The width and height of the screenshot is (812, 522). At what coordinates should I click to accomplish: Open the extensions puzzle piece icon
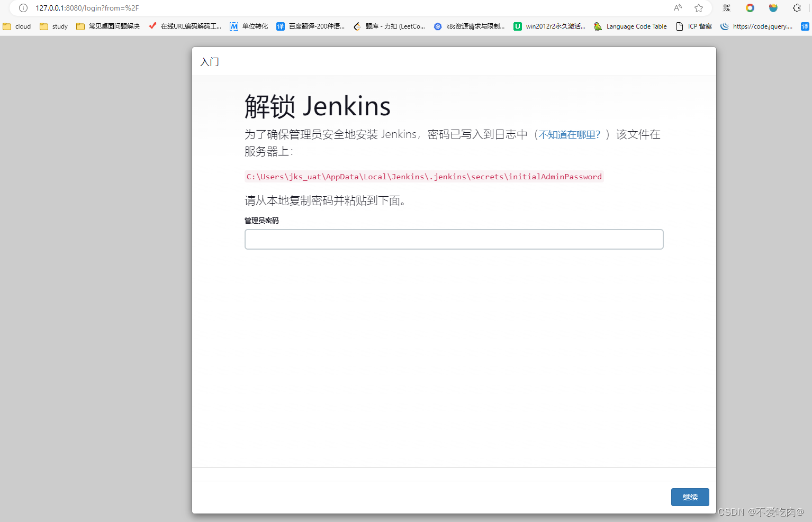(x=797, y=8)
